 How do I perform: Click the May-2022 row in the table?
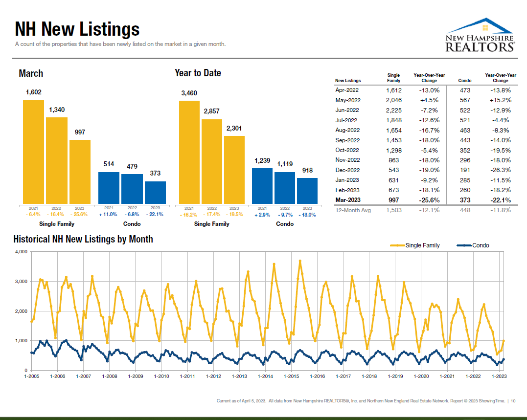tap(347, 100)
